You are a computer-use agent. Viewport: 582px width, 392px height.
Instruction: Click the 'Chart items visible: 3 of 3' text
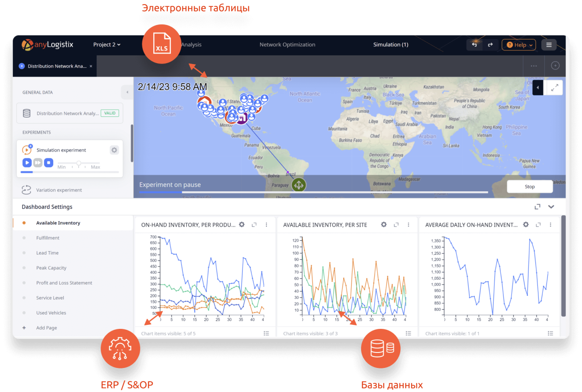(x=311, y=333)
